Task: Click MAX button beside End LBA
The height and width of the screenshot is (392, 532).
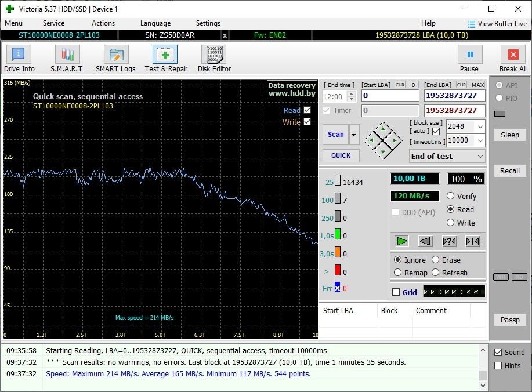Action: (x=477, y=85)
